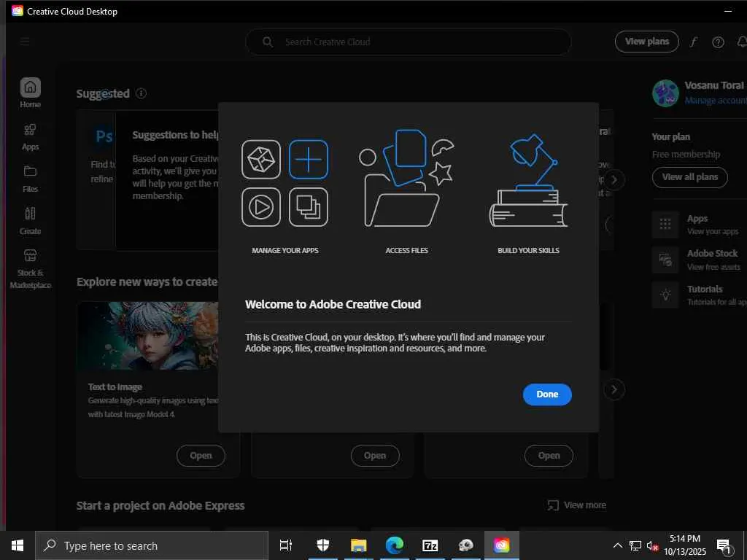The width and height of the screenshot is (747, 560).
Task: Toggle the hamburger menu icon
Action: [x=25, y=42]
